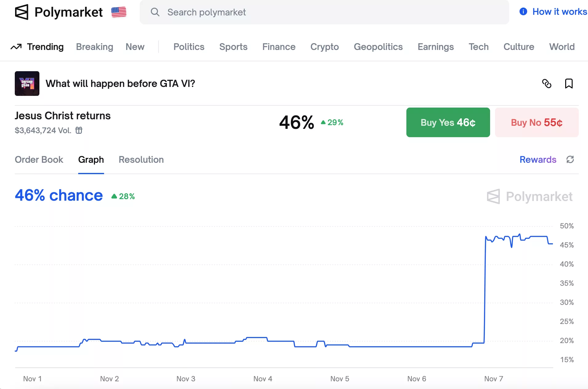The image size is (588, 389).
Task: Click Buy No 55¢
Action: 537,122
